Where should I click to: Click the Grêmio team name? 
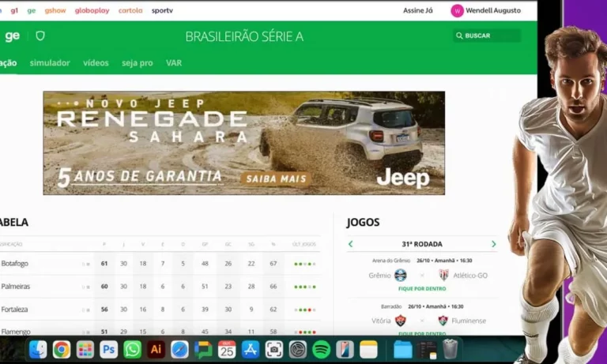[379, 276]
